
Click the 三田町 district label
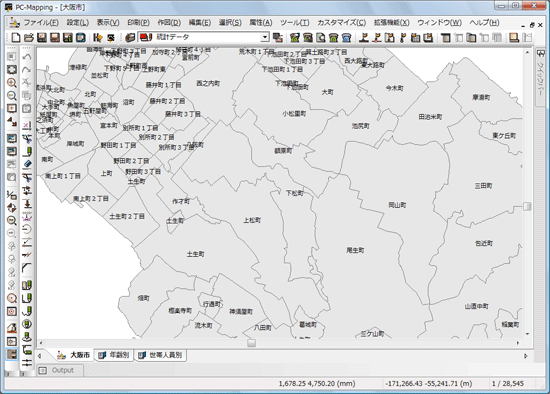pyautogui.click(x=483, y=186)
